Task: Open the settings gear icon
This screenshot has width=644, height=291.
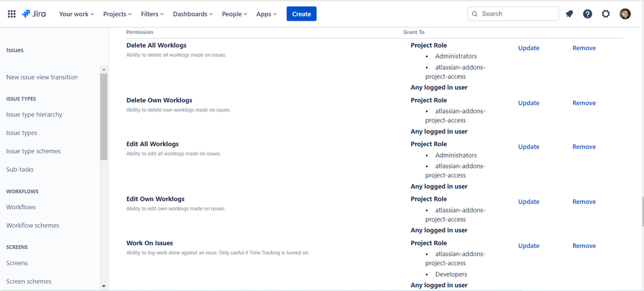Action: (x=606, y=14)
